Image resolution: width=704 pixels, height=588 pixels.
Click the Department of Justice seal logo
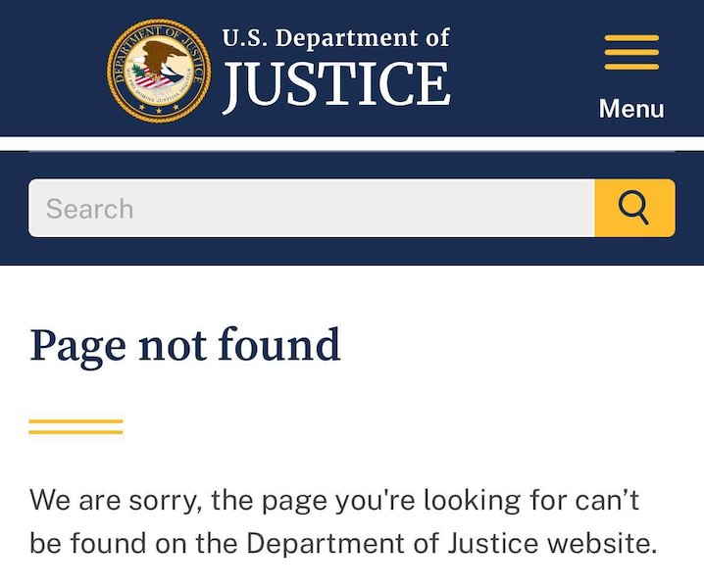pos(158,70)
